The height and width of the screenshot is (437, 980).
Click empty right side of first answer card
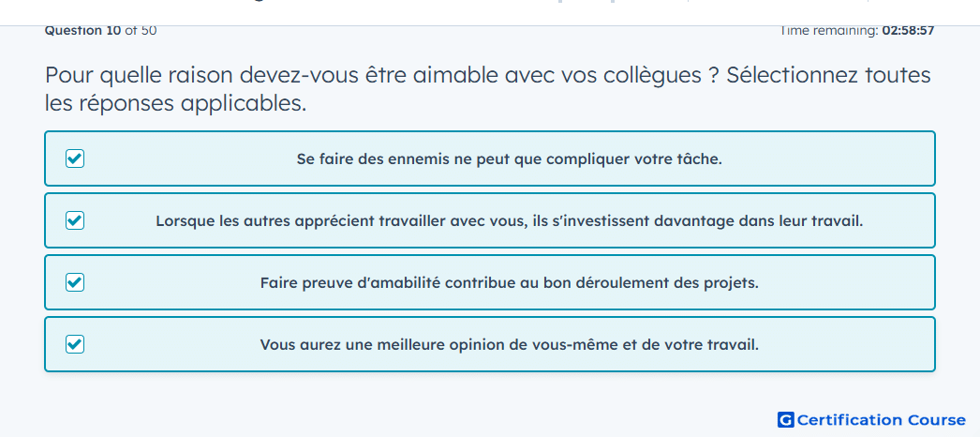pyautogui.click(x=831, y=158)
